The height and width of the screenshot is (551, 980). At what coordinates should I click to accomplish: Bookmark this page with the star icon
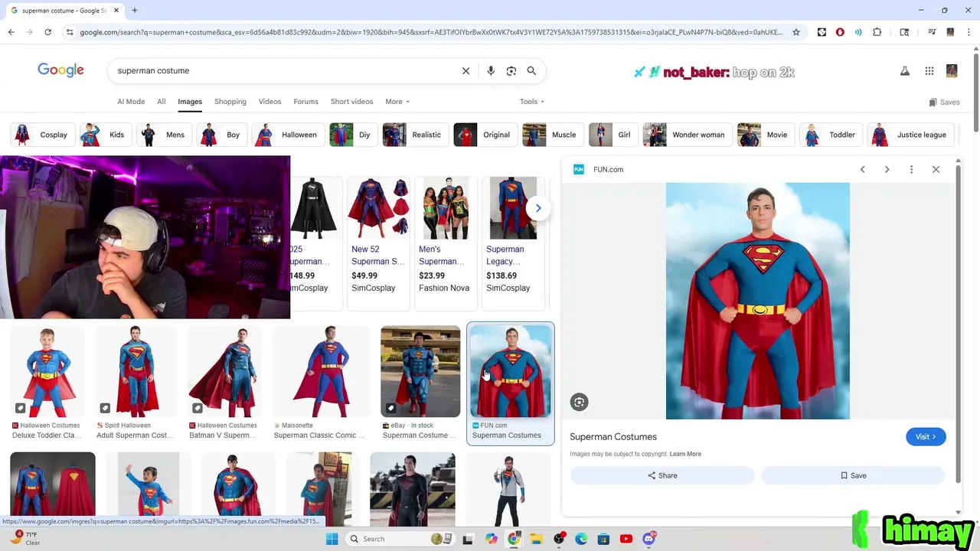pyautogui.click(x=796, y=32)
